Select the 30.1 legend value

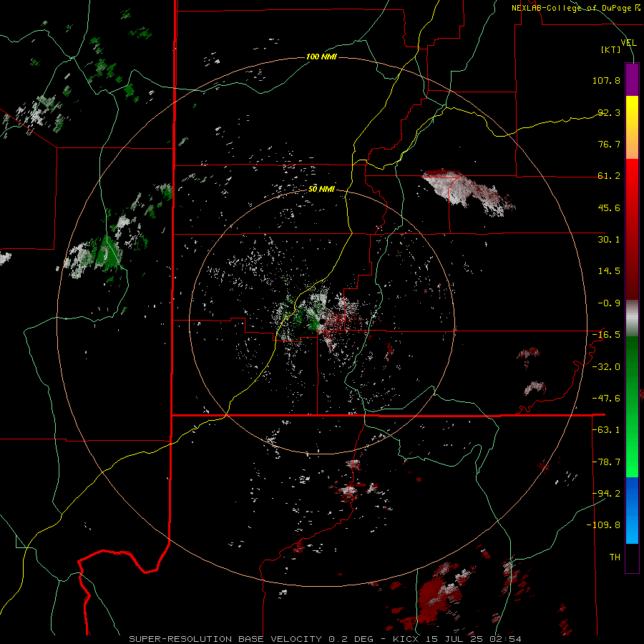click(x=609, y=240)
